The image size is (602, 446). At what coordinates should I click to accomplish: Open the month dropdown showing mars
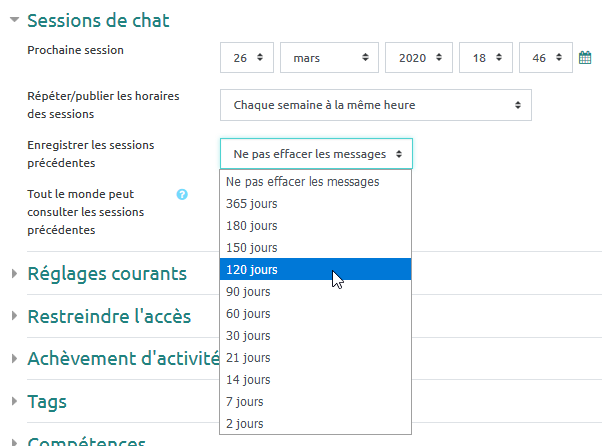pos(328,58)
